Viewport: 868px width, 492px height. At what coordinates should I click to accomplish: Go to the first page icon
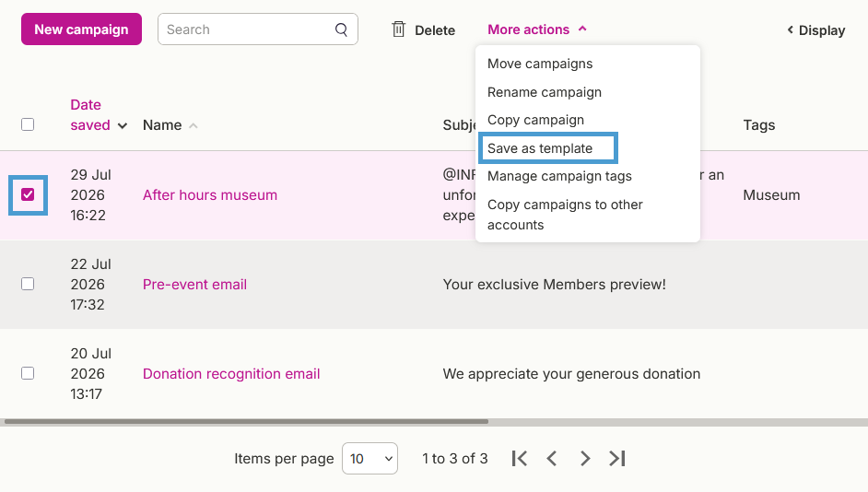pyautogui.click(x=520, y=458)
